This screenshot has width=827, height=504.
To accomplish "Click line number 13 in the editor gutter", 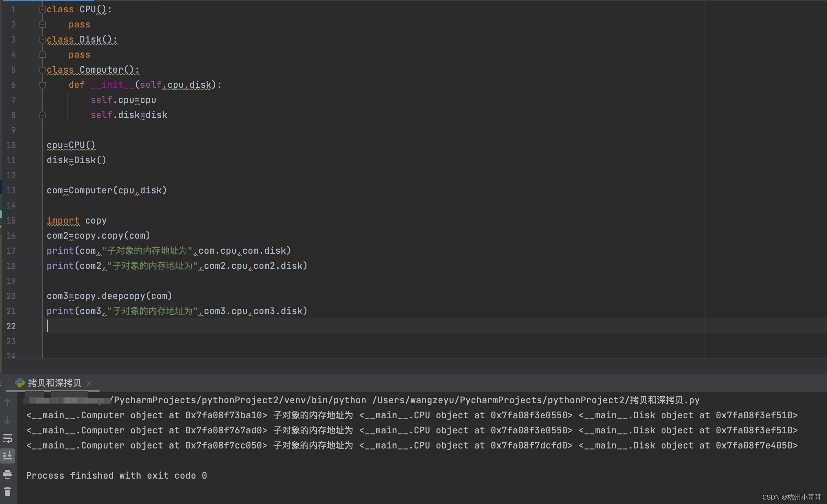I will [11, 191].
